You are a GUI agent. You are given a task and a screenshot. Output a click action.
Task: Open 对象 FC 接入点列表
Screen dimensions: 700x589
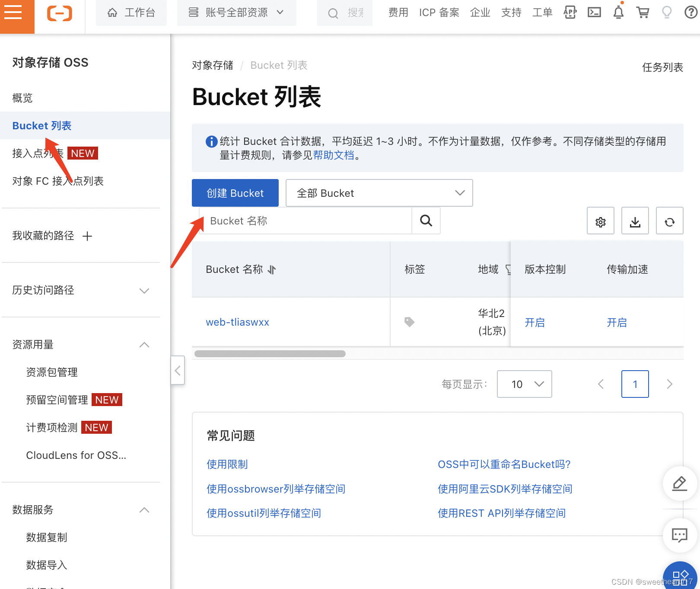(x=58, y=181)
